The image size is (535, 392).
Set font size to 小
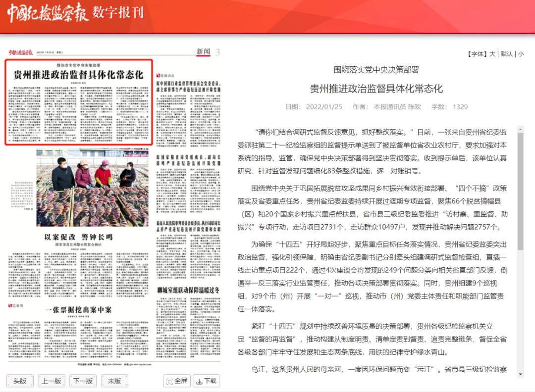pos(521,54)
